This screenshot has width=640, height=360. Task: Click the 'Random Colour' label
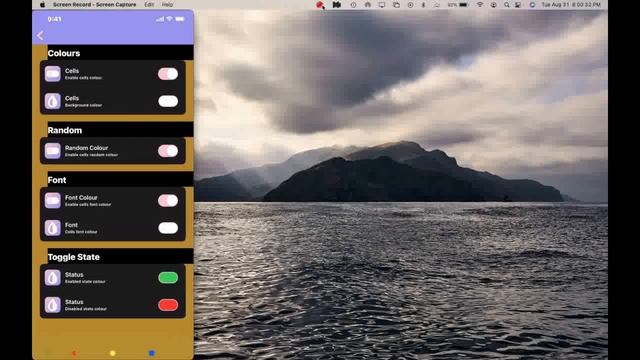(x=87, y=148)
